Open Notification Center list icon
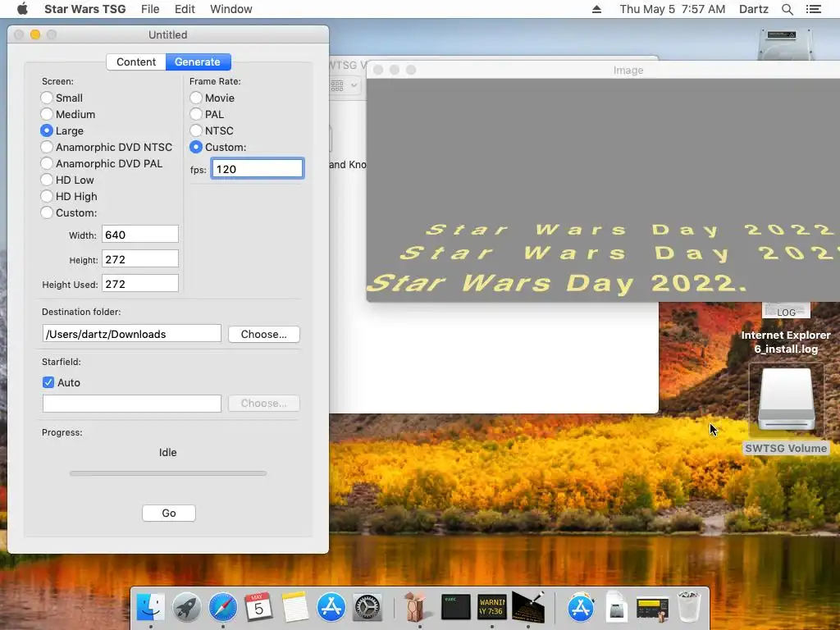Screen dimensions: 840x630 point(813,9)
